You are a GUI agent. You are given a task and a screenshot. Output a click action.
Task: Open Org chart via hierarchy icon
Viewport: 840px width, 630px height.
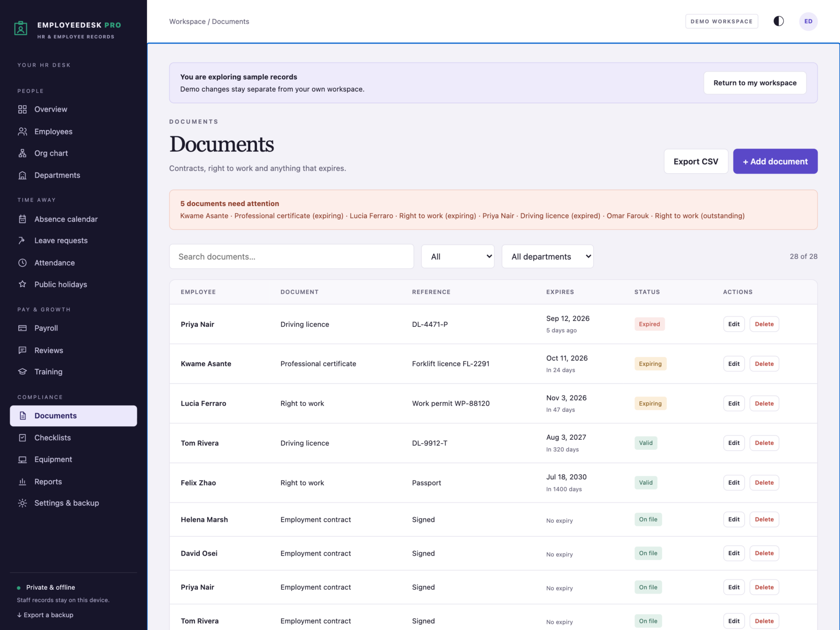tap(22, 153)
